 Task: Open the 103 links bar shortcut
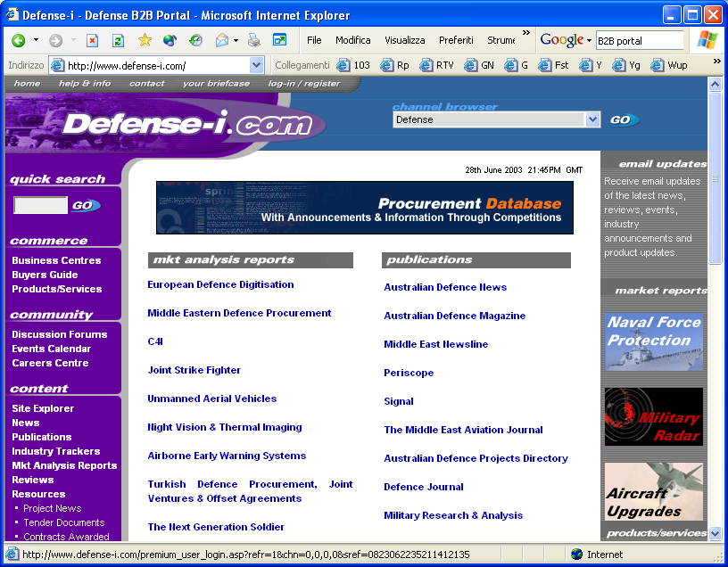pyautogui.click(x=354, y=65)
